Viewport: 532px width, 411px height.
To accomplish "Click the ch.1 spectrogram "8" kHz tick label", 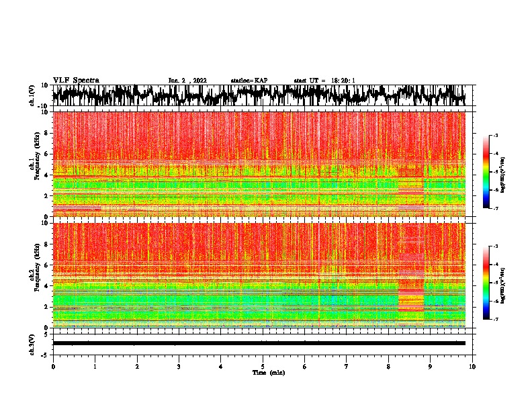I will [x=46, y=133].
